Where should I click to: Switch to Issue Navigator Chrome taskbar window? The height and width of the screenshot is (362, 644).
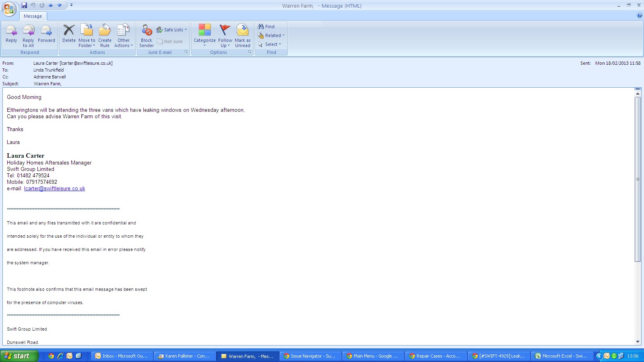click(x=310, y=356)
